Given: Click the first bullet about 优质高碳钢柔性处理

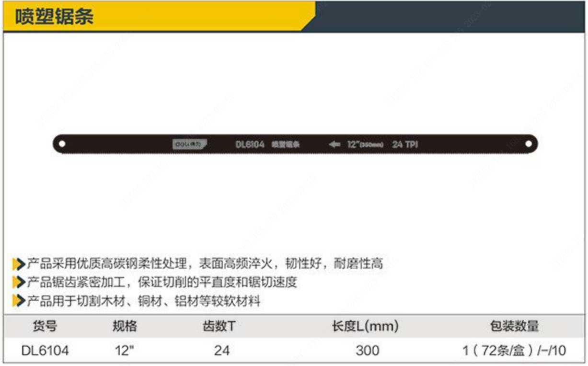Looking at the screenshot, I should point(205,263).
